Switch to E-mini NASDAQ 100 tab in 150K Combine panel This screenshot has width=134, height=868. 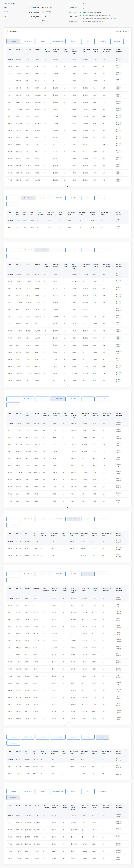click(58, 41)
